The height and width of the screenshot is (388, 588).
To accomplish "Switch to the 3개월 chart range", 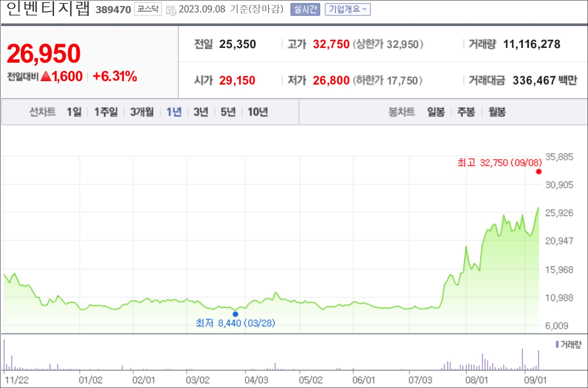I will coord(142,112).
